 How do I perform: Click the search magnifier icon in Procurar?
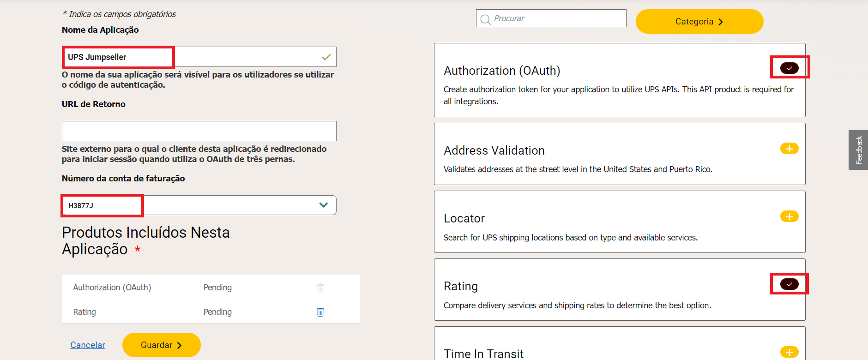coord(485,19)
